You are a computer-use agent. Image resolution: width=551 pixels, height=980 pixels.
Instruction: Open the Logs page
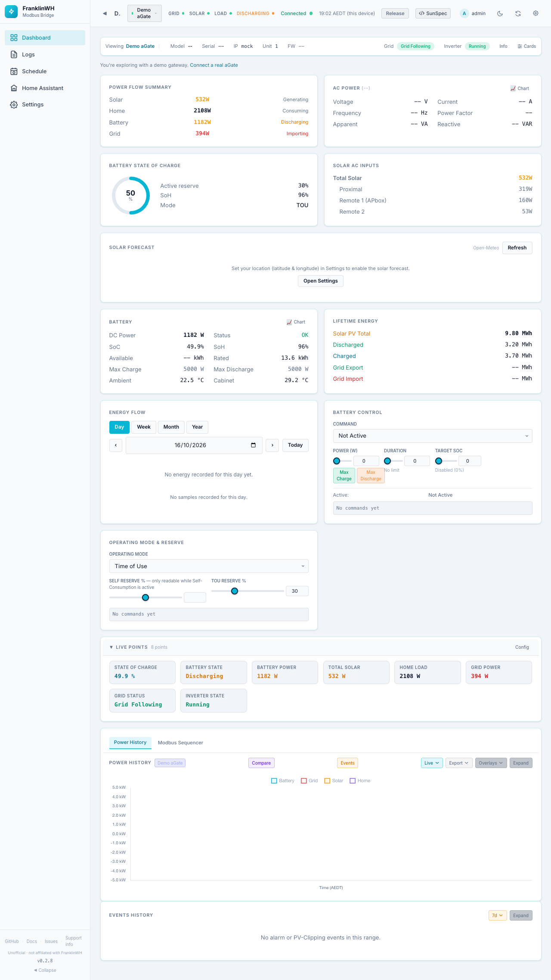point(45,54)
